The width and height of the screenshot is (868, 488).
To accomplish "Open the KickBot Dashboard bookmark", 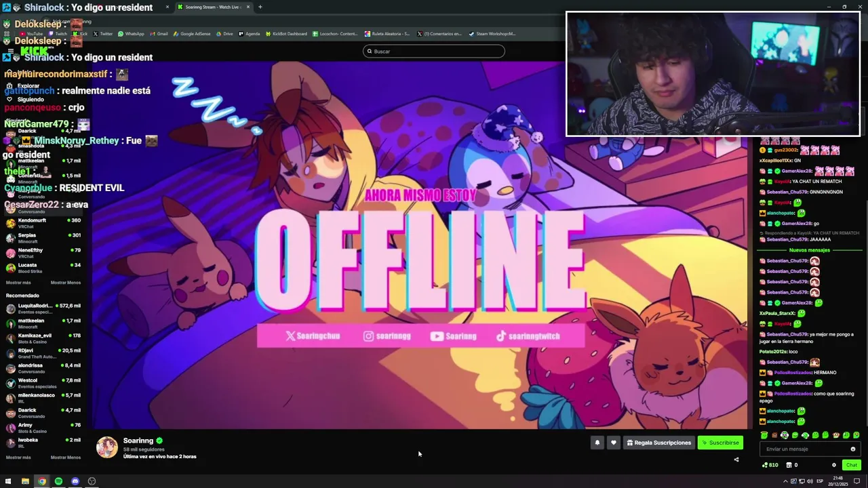I will [286, 33].
